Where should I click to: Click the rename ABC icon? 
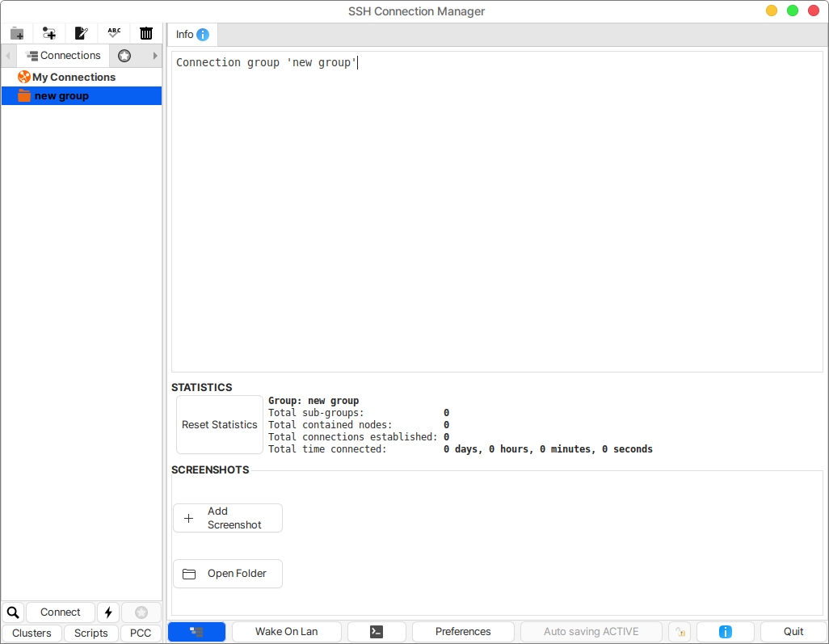point(114,33)
